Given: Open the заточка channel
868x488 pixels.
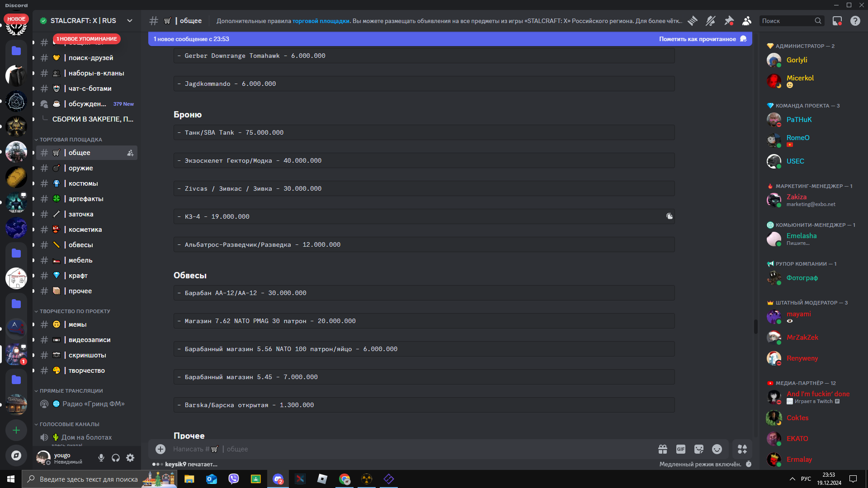Looking at the screenshot, I should pyautogui.click(x=87, y=214).
